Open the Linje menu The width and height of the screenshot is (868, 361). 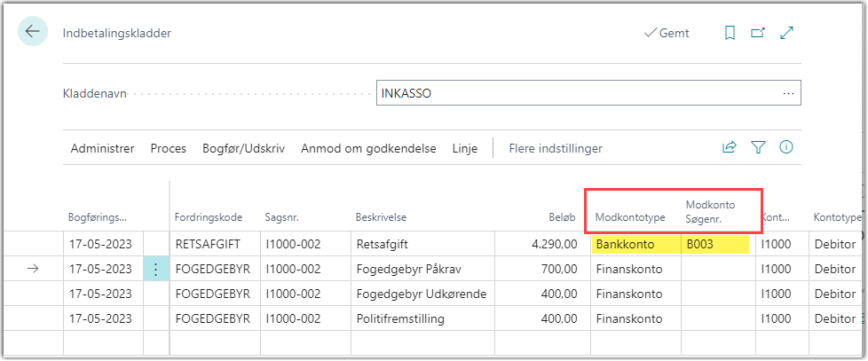point(465,148)
